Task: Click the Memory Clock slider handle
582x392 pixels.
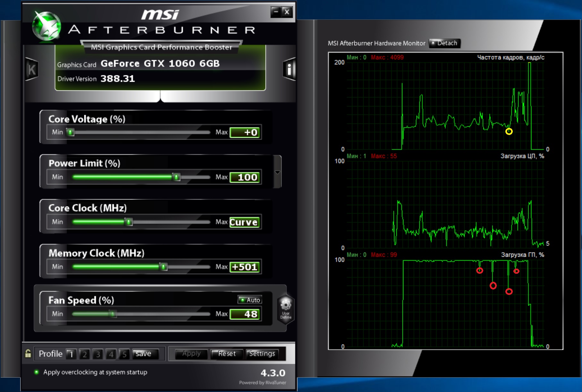Action: point(164,267)
